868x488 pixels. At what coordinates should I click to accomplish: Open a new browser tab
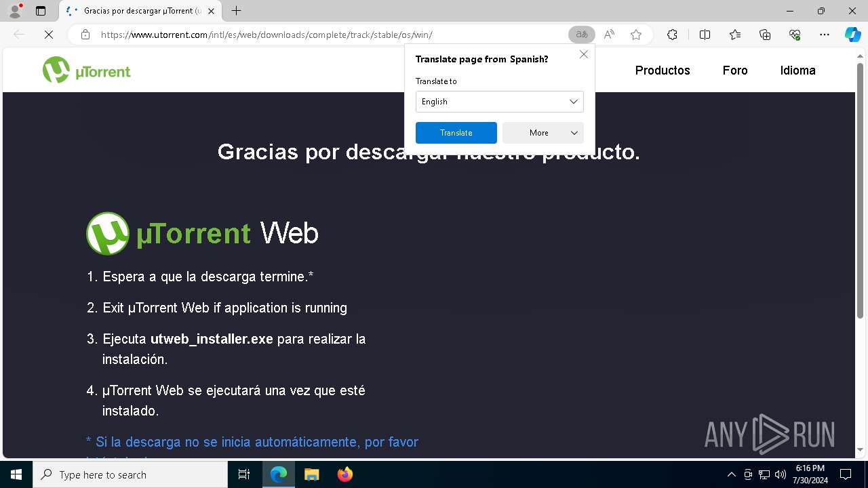[236, 11]
